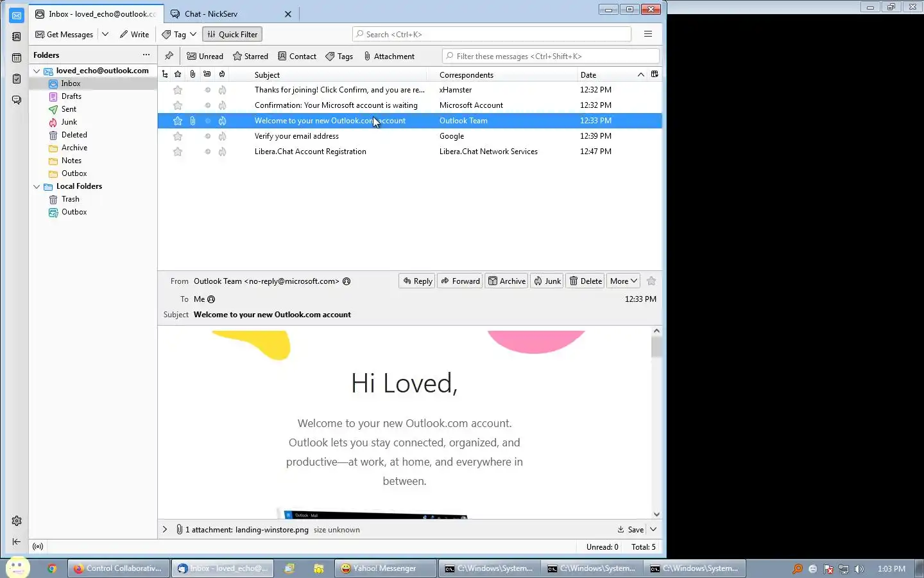Viewport: 924px width, 578px height.
Task: Pin the quick filters with the pushpin
Action: [x=169, y=56]
